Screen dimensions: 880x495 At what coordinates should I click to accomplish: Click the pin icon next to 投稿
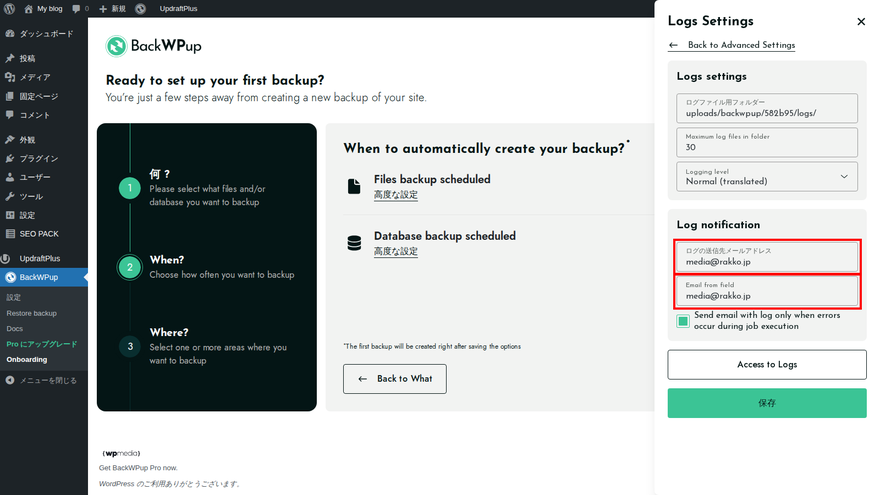(x=10, y=58)
